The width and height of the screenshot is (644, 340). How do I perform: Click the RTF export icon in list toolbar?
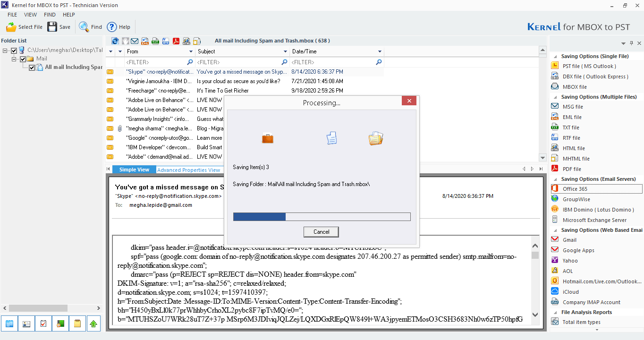166,41
